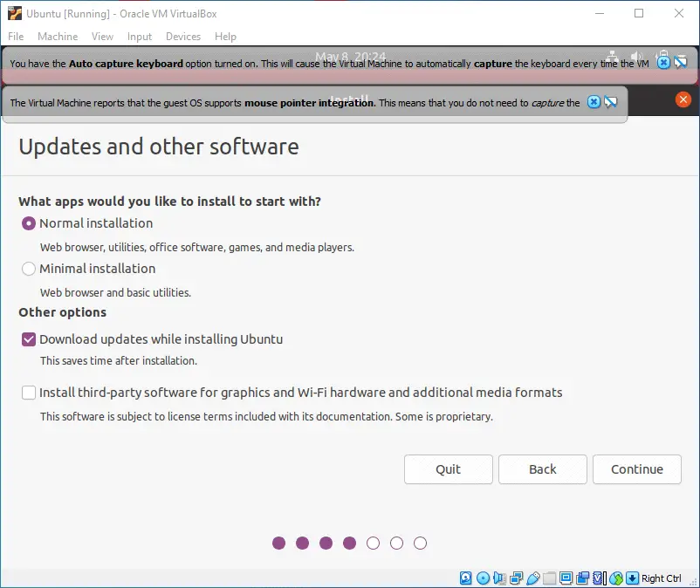The height and width of the screenshot is (588, 700).
Task: Click the USB devices status icon
Action: click(x=533, y=578)
